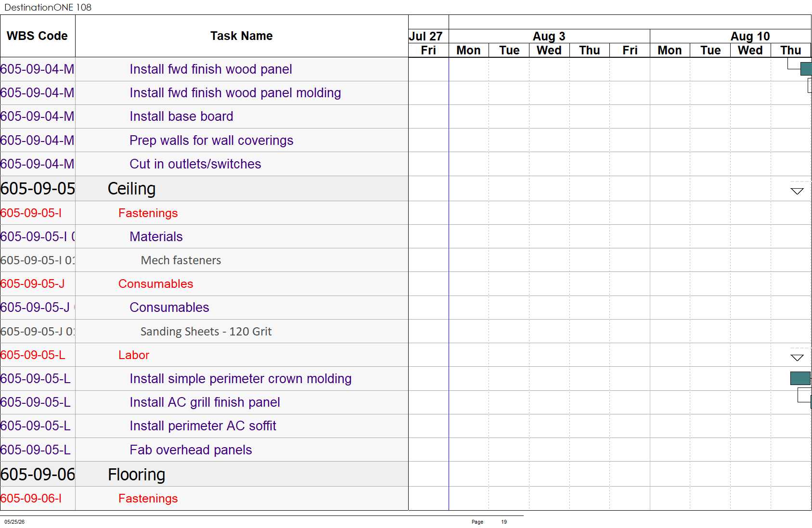Click WBS code 605-09-06 cell
Viewport: 812px width, 528px height.
(x=38, y=475)
